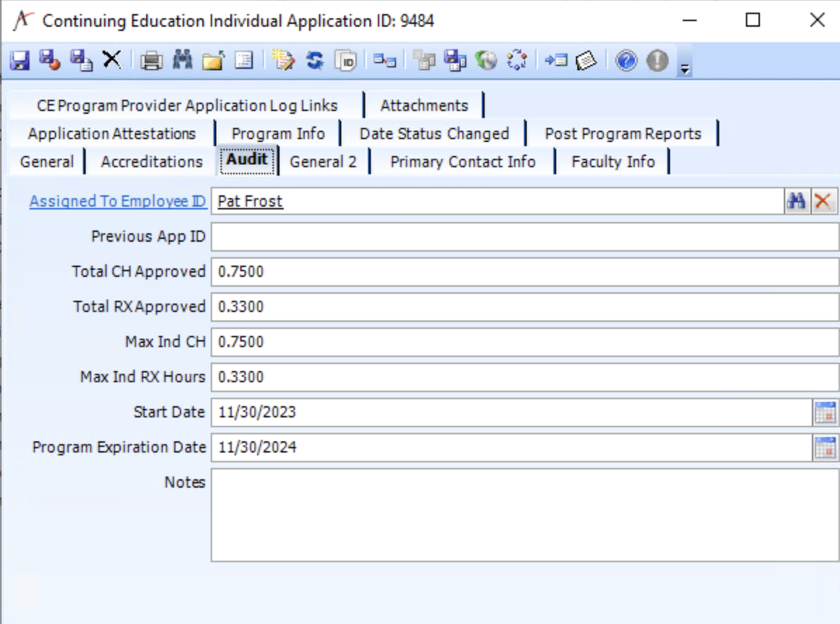Click the binoculars Find icon in the toolbar
This screenshot has width=840, height=624.
click(x=181, y=60)
